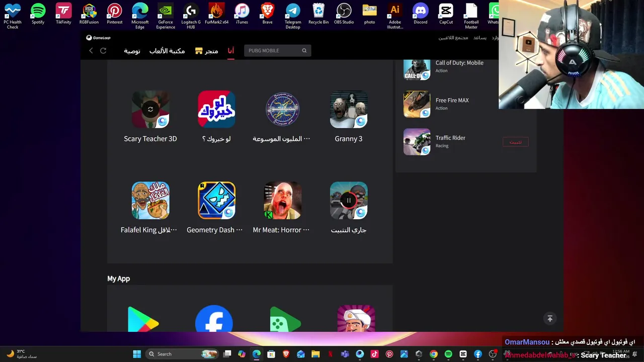This screenshot has width=644, height=362.
Task: Open the توصية tab in GameLoop
Action: pos(132,51)
